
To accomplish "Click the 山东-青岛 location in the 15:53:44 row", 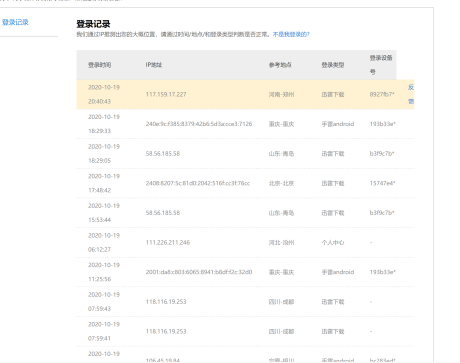I will 281,213.
